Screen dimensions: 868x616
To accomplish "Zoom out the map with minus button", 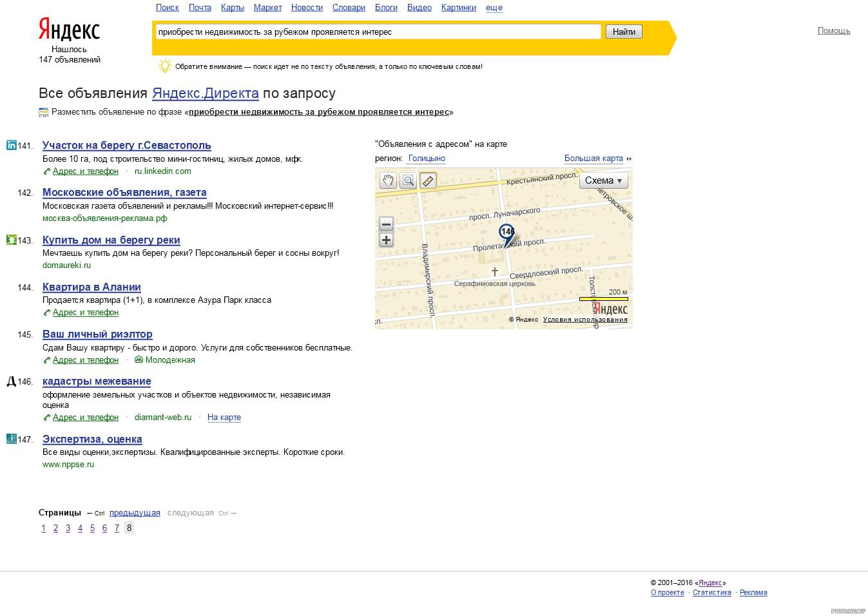I will [x=386, y=224].
